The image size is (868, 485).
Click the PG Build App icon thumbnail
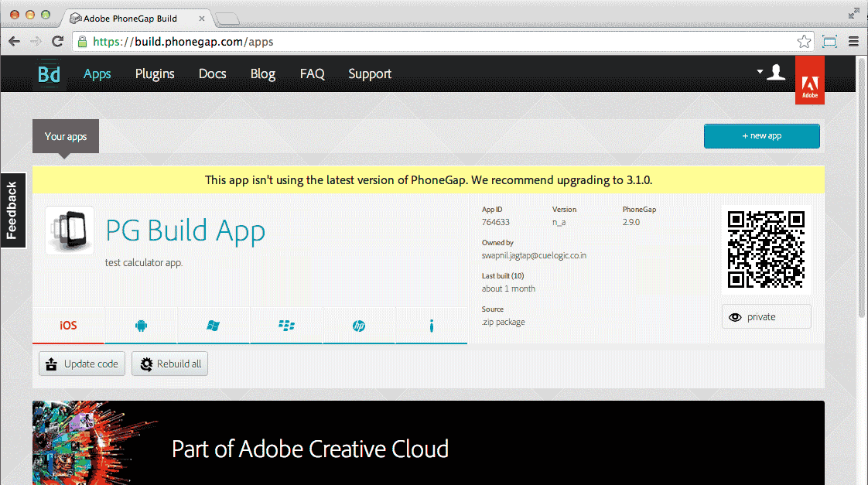click(x=70, y=231)
